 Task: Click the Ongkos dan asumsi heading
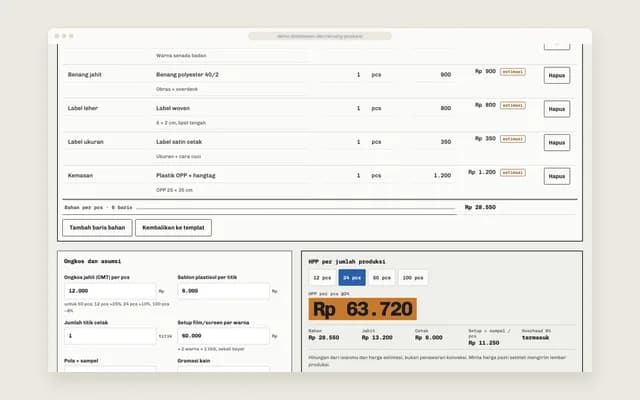[93, 261]
